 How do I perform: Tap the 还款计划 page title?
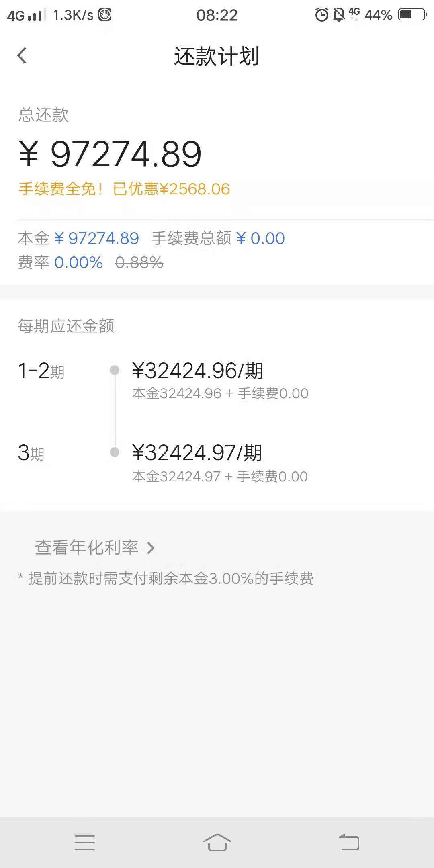[x=216, y=56]
